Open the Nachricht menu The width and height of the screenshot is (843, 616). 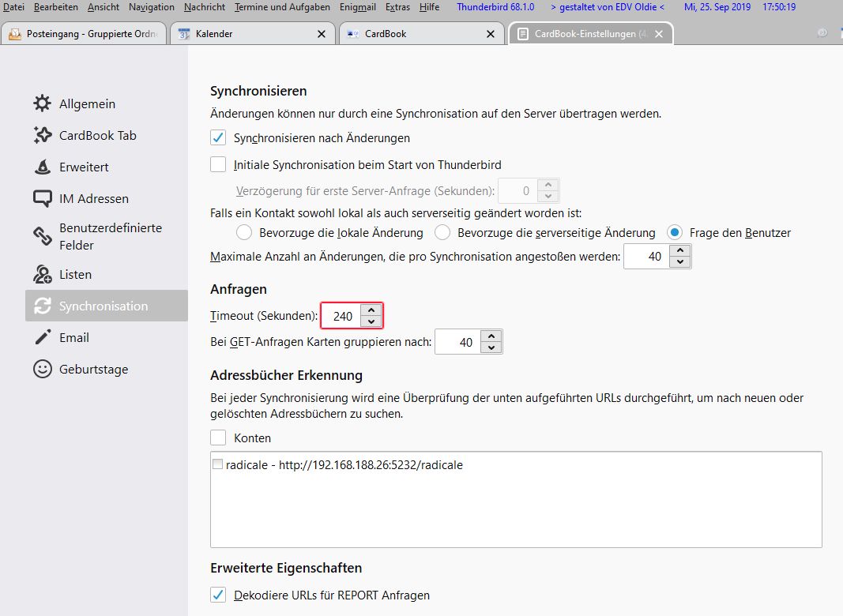[x=205, y=7]
